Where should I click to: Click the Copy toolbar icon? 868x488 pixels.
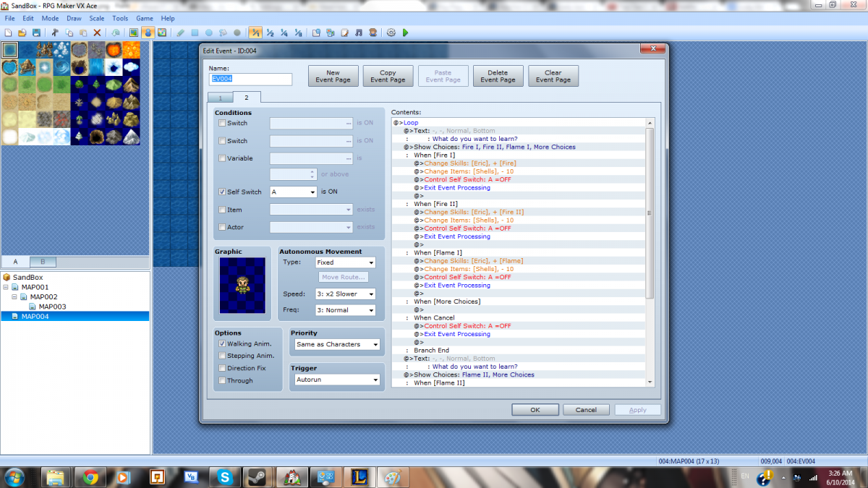coord(69,33)
